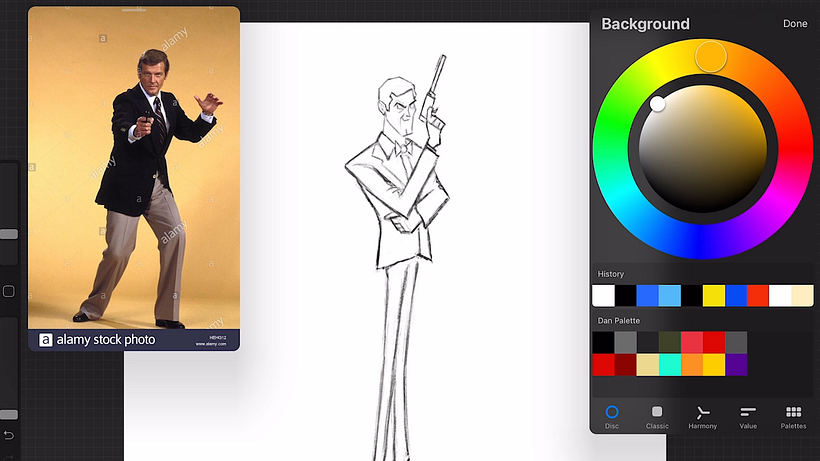Click the 'Background' panel title
Image resolution: width=820 pixels, height=461 pixels.
(645, 24)
